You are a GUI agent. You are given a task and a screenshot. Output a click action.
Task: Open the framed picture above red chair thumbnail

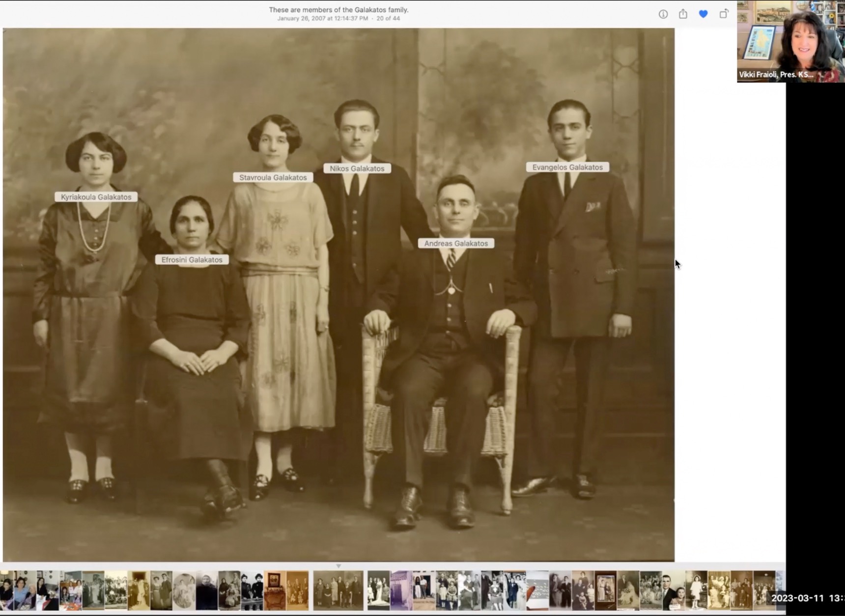pos(275,590)
